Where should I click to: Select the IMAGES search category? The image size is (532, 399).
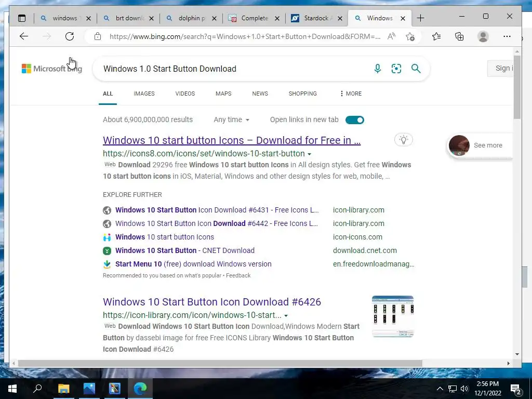144,94
